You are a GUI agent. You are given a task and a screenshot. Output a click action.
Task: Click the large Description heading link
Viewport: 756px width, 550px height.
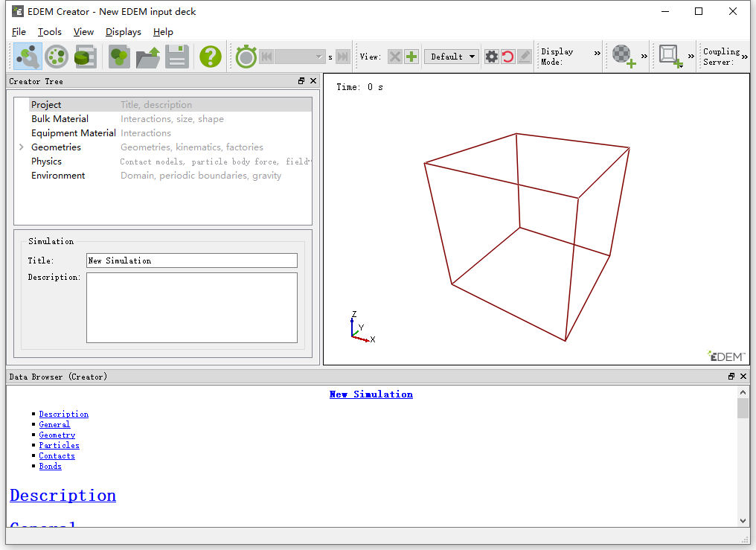click(x=63, y=496)
